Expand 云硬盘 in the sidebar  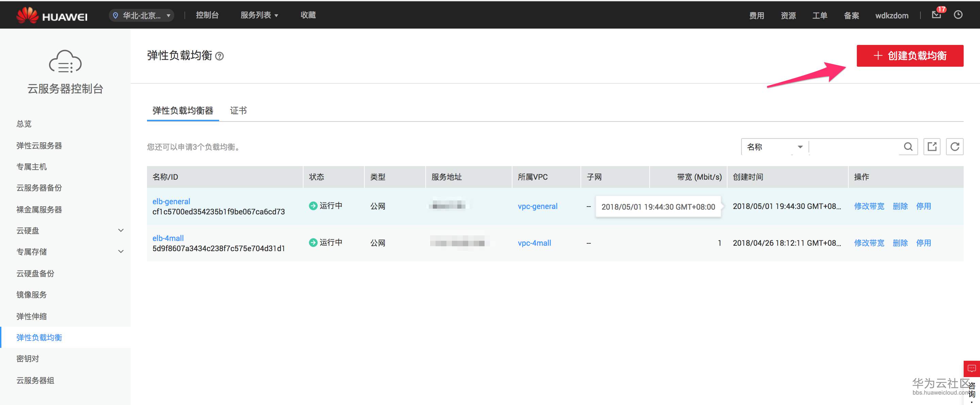pos(120,231)
